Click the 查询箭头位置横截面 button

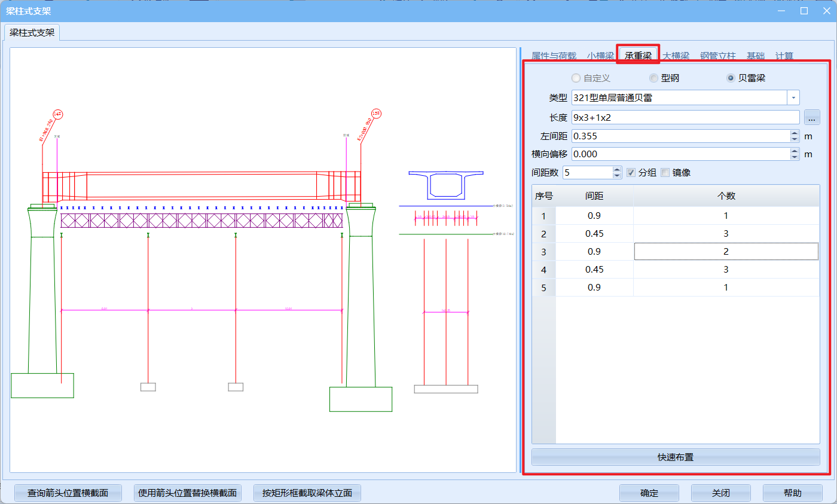coord(68,493)
